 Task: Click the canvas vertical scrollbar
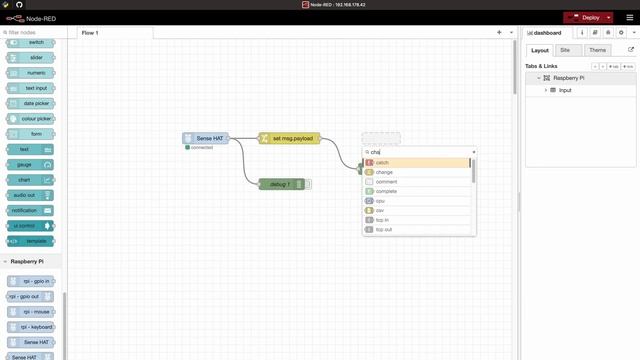coord(515,67)
